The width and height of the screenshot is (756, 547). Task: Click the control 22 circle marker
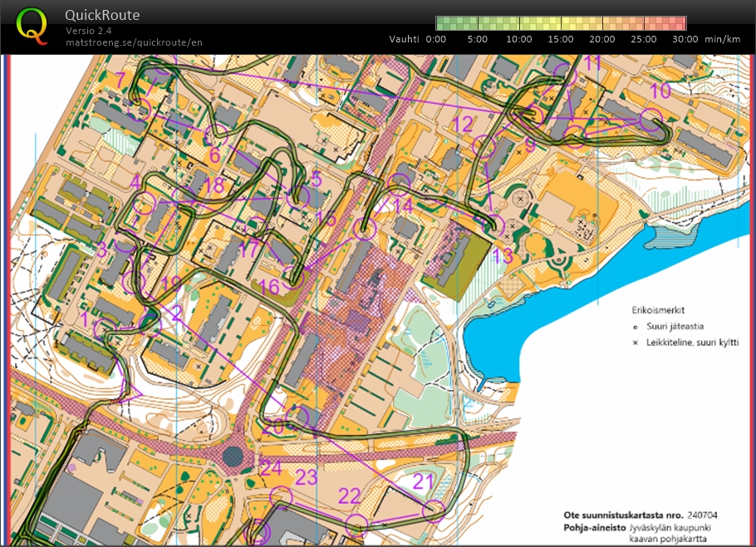(x=356, y=523)
